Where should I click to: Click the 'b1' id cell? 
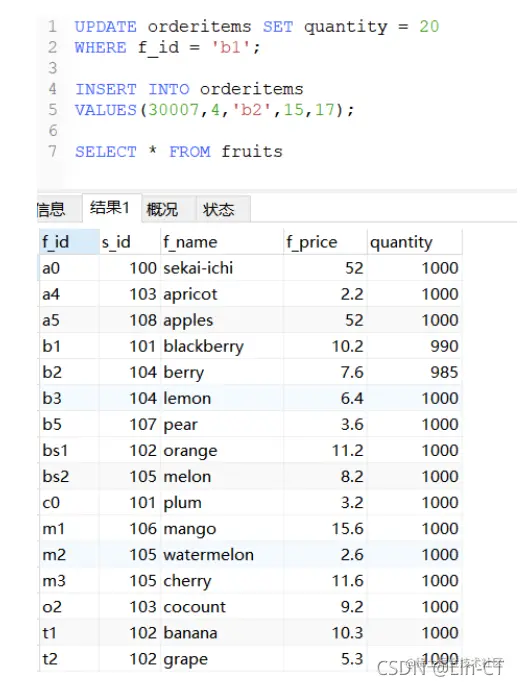[x=69, y=346]
